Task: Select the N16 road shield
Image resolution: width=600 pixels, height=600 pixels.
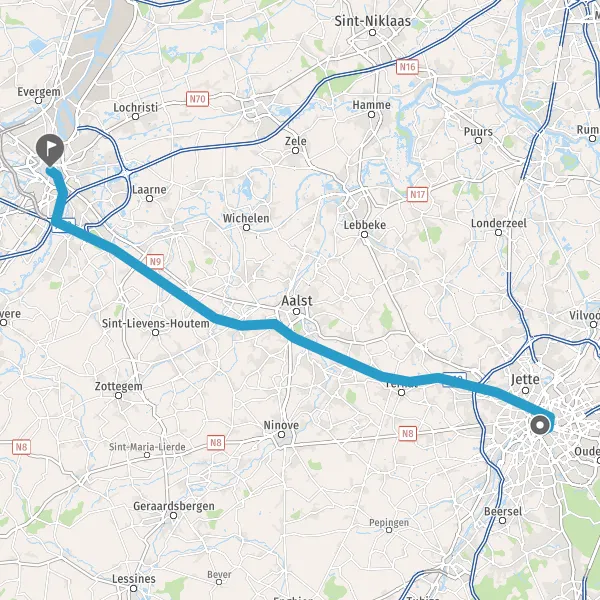Action: pos(407,67)
